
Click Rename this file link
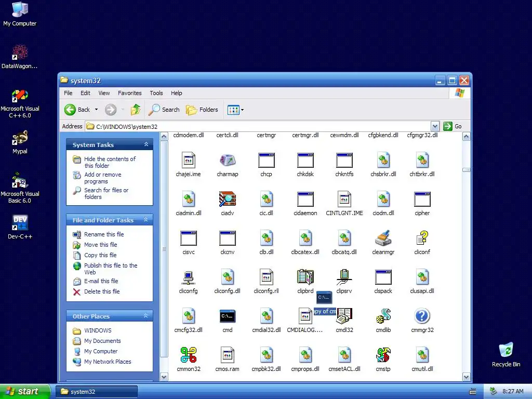click(104, 234)
